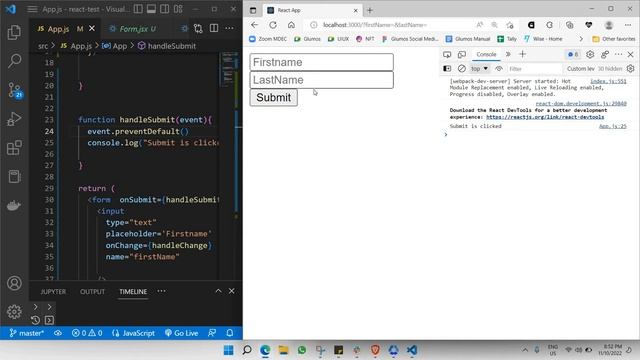Open errors and warnings in status bar
Screen dimensions: 640x360
[87, 333]
